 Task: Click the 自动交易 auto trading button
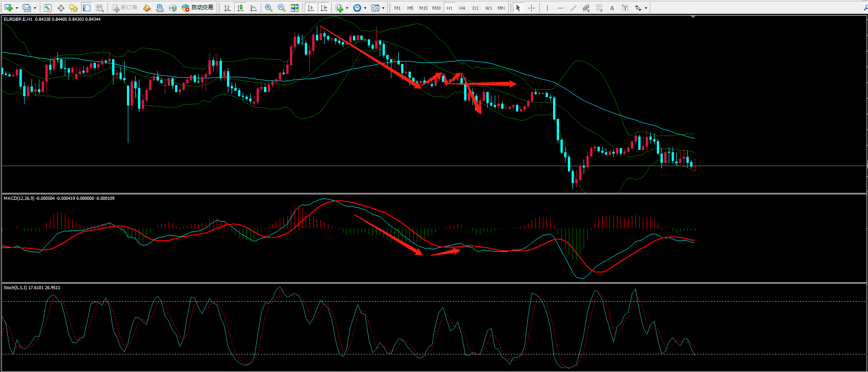click(x=198, y=8)
